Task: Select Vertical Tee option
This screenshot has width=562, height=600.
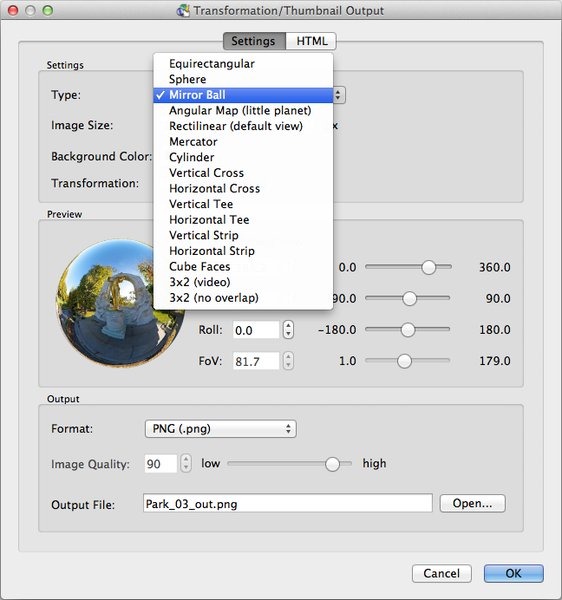Action: [243, 204]
